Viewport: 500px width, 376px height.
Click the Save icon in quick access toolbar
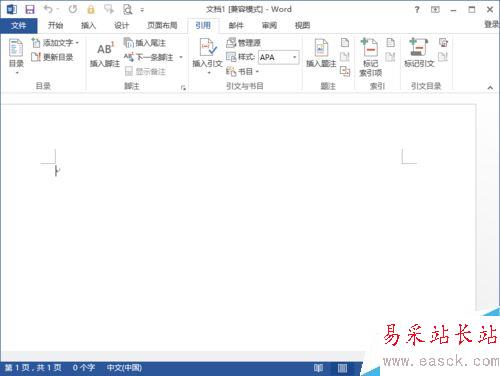[30, 9]
